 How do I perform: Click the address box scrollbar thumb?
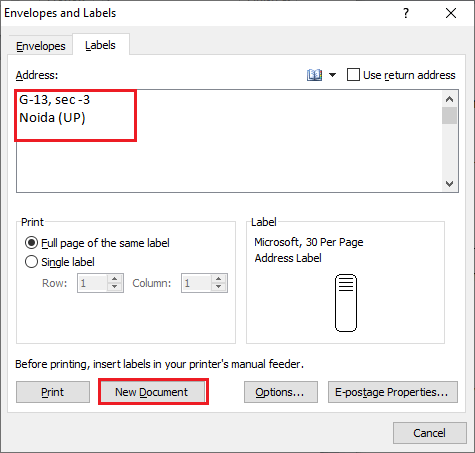tap(449, 116)
